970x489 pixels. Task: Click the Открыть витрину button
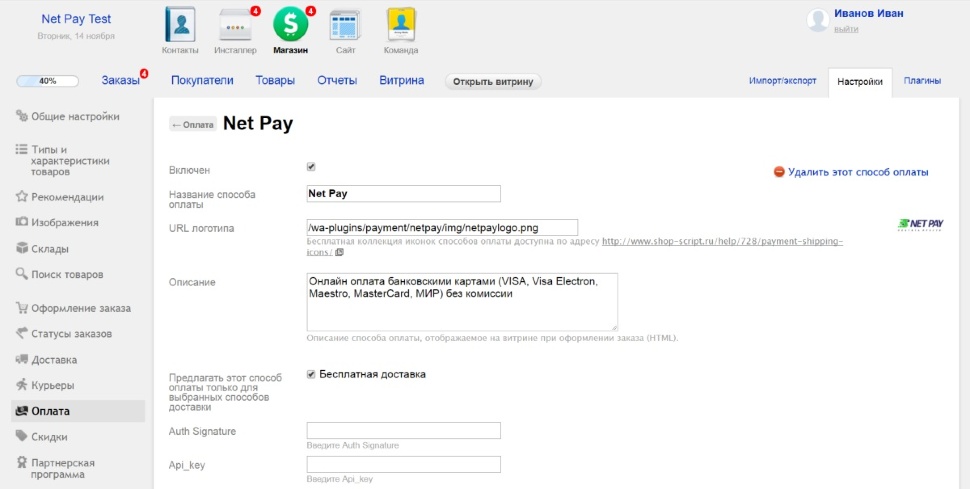493,82
